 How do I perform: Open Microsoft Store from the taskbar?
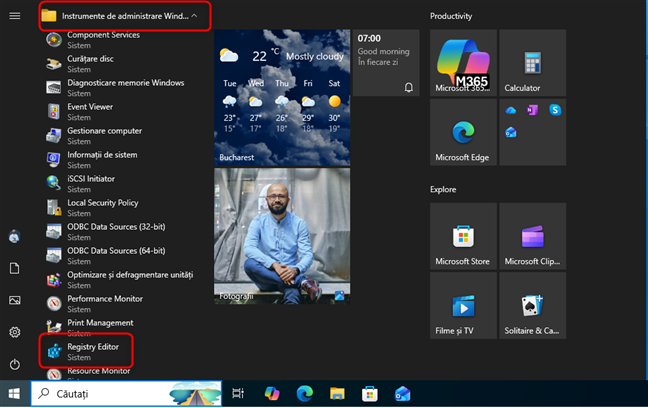[x=370, y=394]
